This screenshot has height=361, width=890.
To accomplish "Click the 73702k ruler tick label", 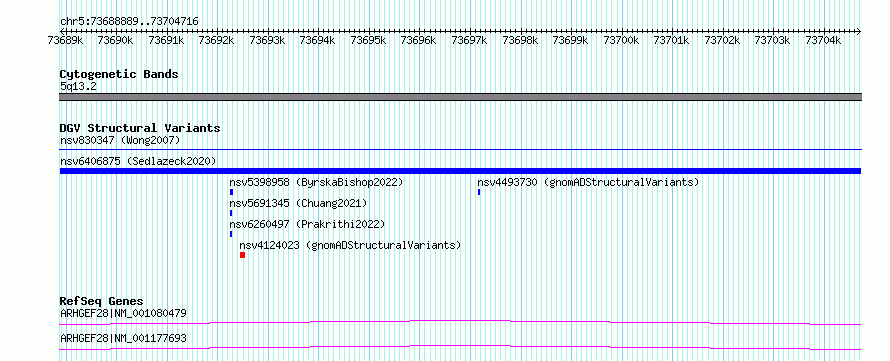I will [722, 40].
